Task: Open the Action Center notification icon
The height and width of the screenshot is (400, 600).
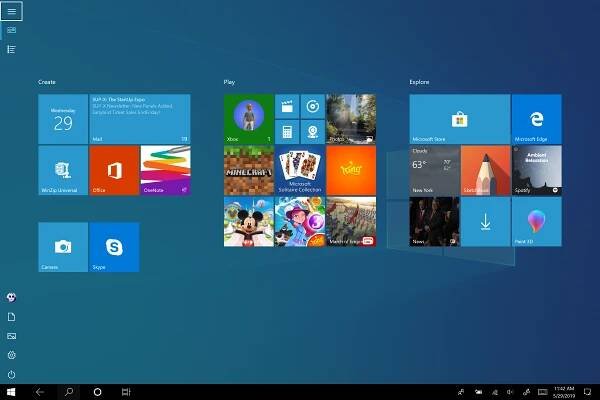Action: tap(586, 392)
